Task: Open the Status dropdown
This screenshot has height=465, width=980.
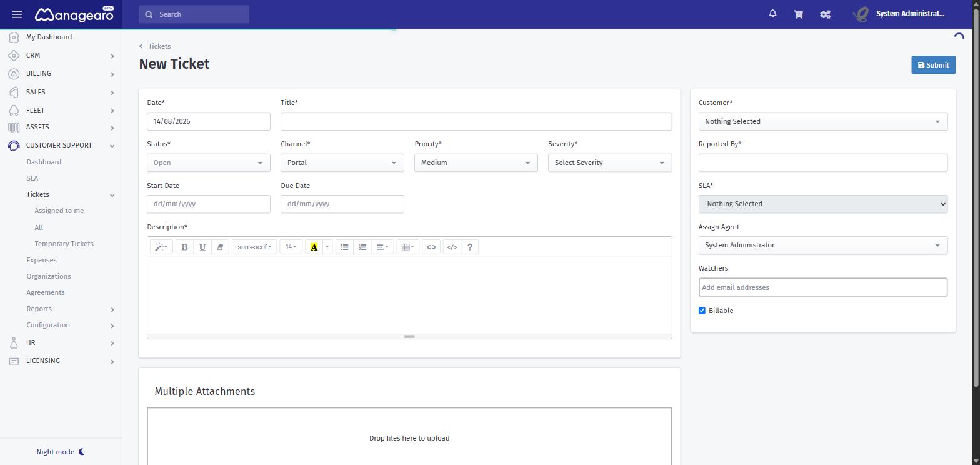Action: pos(209,162)
